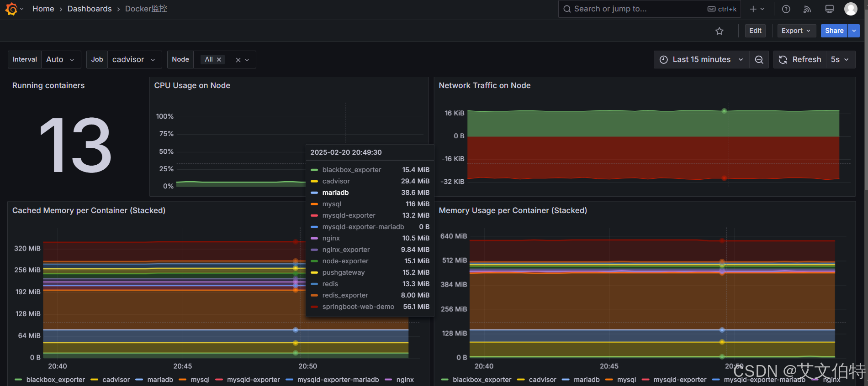Viewport: 868px width, 386px height.
Task: Open Running containers panel title
Action: [x=48, y=86]
